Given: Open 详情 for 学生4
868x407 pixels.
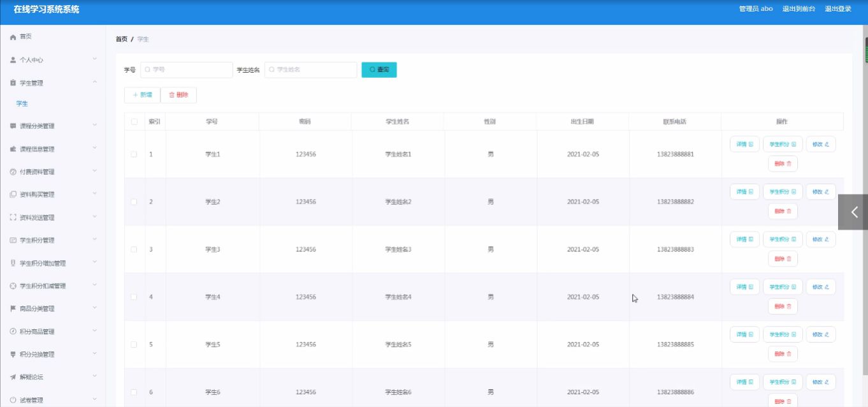Looking at the screenshot, I should 744,287.
